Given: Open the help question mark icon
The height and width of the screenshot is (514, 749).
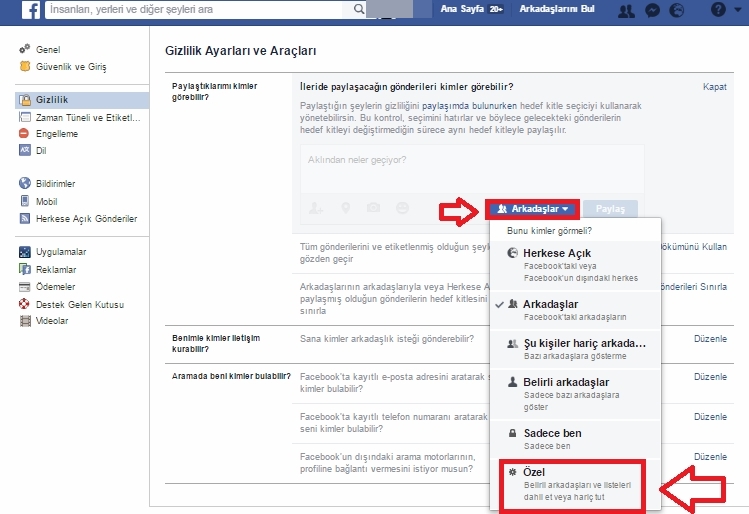Looking at the screenshot, I should point(718,9).
